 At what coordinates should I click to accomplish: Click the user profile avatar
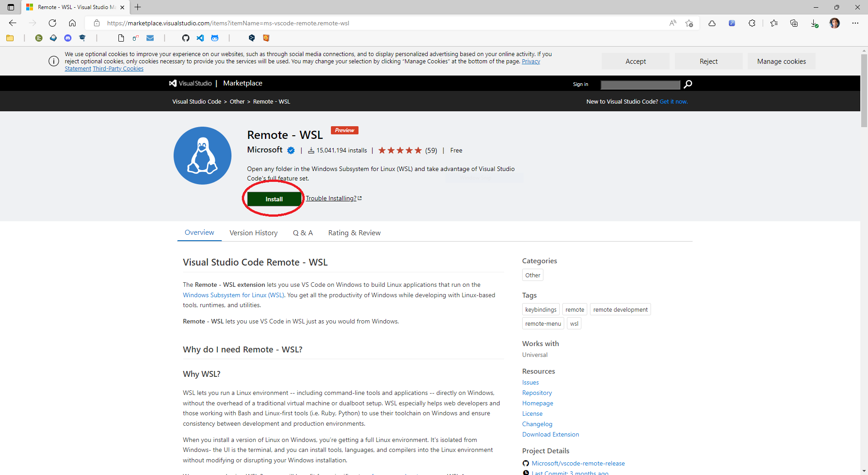pos(835,23)
